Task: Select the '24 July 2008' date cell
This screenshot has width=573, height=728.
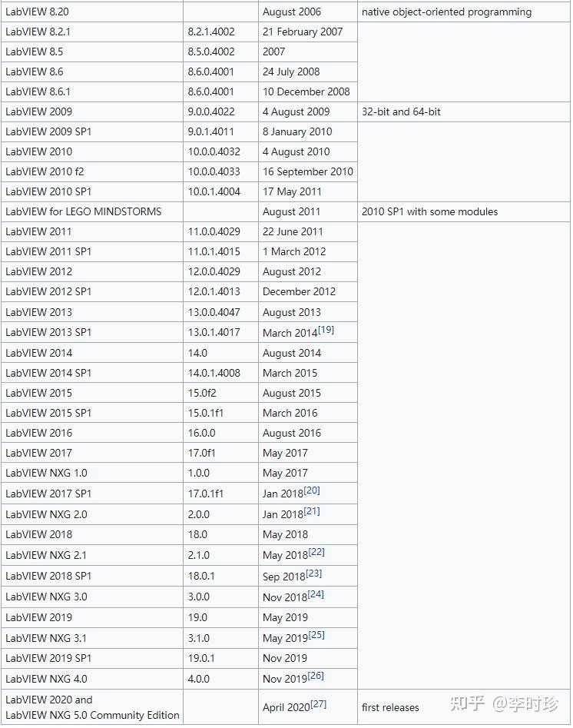Action: (307, 71)
